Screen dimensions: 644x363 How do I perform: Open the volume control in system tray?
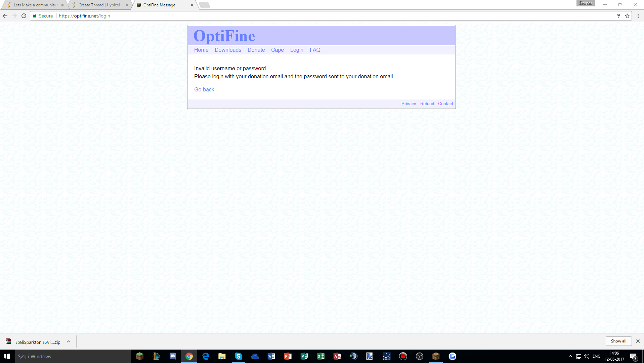click(x=587, y=356)
